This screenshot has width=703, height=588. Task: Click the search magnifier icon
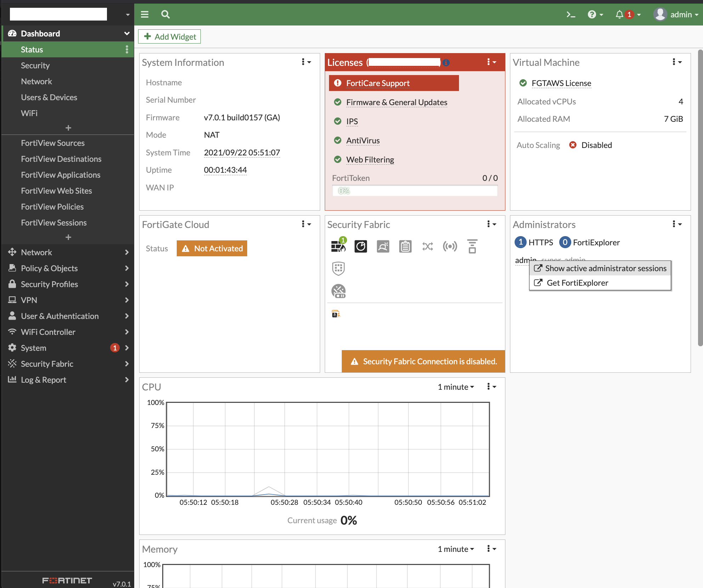click(165, 15)
